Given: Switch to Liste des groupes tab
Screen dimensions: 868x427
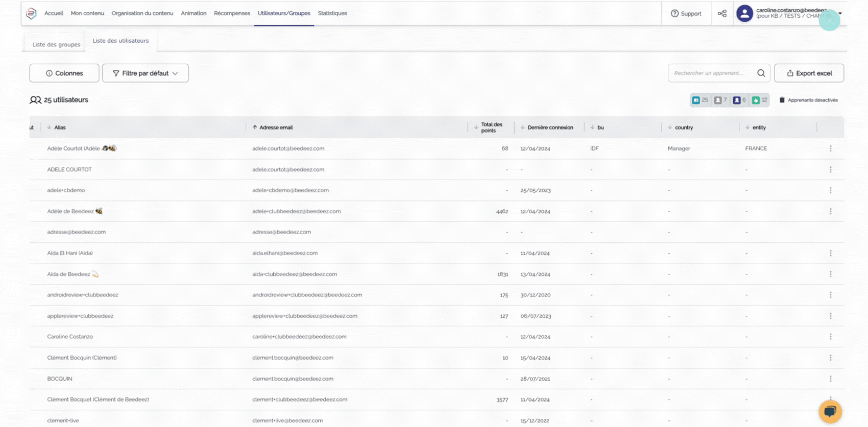Looking at the screenshot, I should point(56,44).
